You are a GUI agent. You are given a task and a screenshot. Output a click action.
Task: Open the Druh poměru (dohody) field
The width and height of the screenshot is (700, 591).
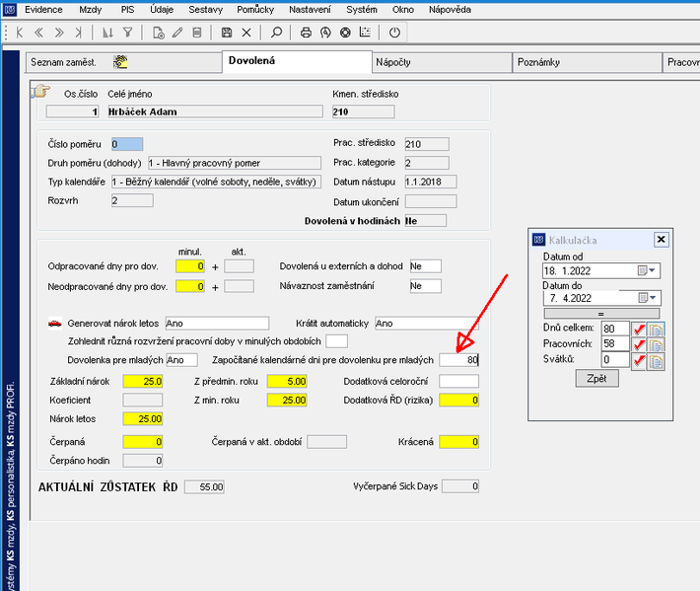coord(235,163)
